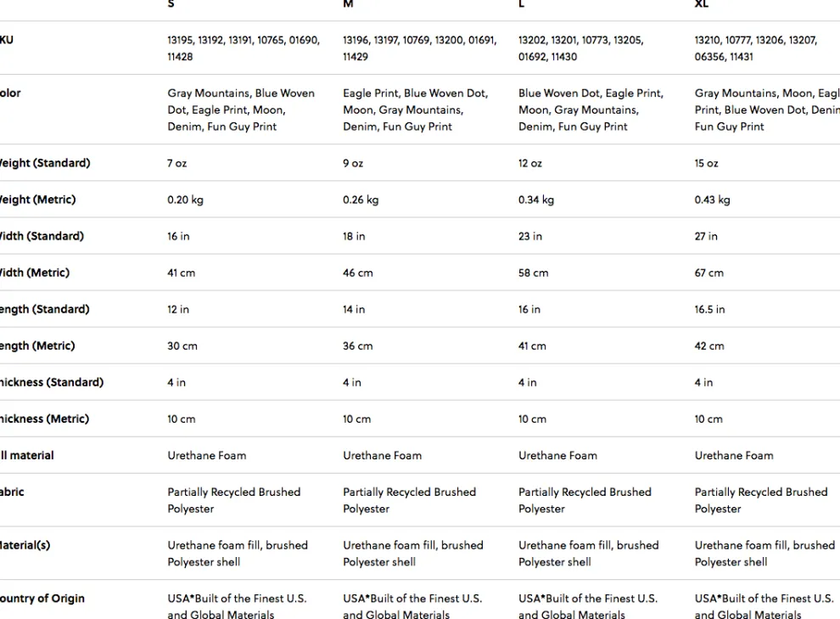
Task: Click the Country of Origin row label
Action: pos(42,599)
